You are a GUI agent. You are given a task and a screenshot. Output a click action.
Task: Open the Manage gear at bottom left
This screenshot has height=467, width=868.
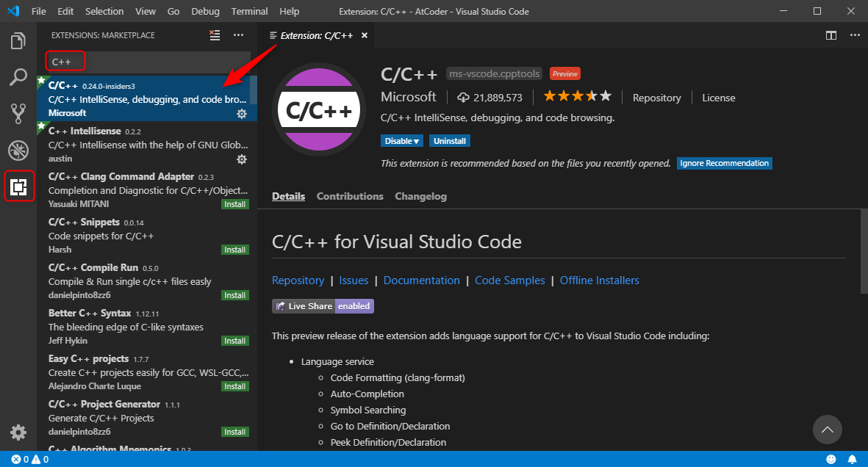click(x=18, y=432)
